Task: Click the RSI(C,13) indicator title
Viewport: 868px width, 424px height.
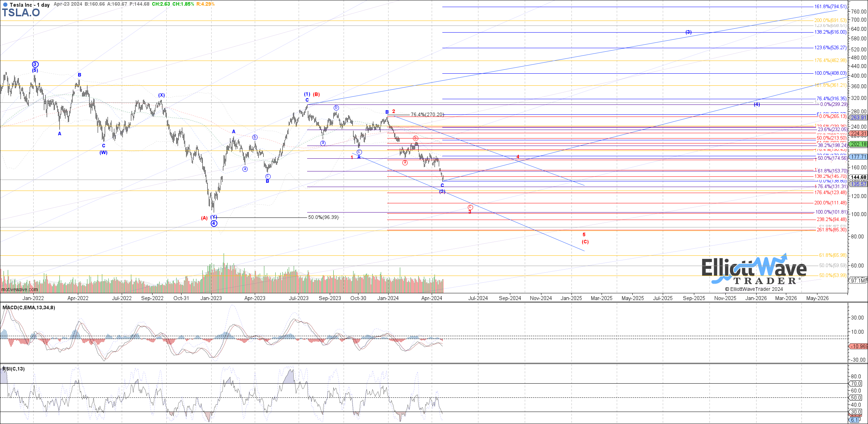Action: pos(13,369)
